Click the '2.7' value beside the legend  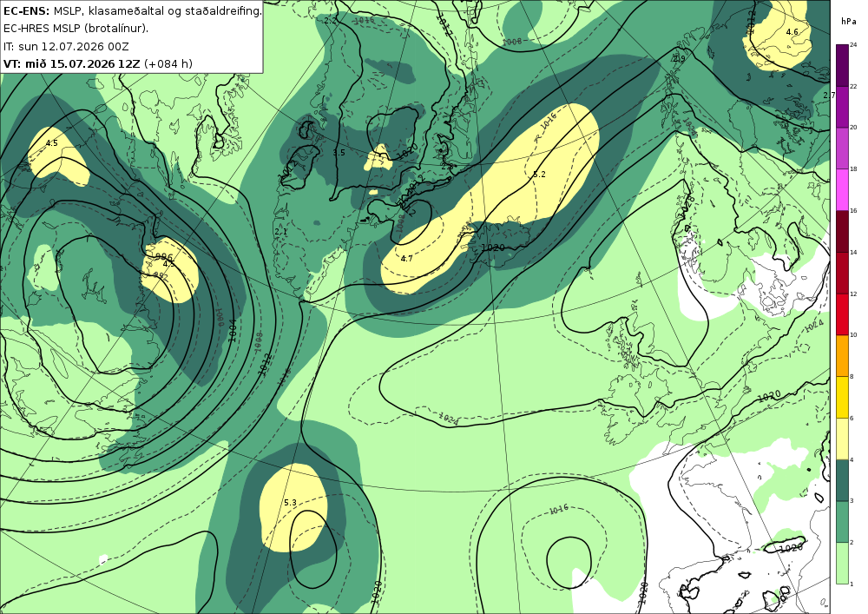829,96
